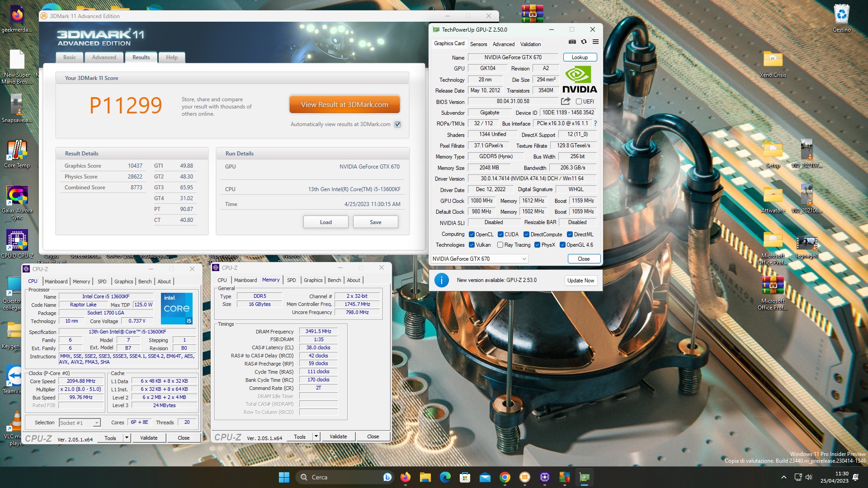Show hidden system tray icons chevron

(x=783, y=477)
